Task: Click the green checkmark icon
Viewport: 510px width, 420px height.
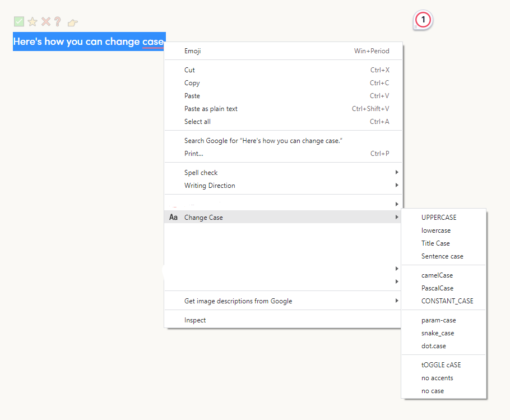Action: 19,22
